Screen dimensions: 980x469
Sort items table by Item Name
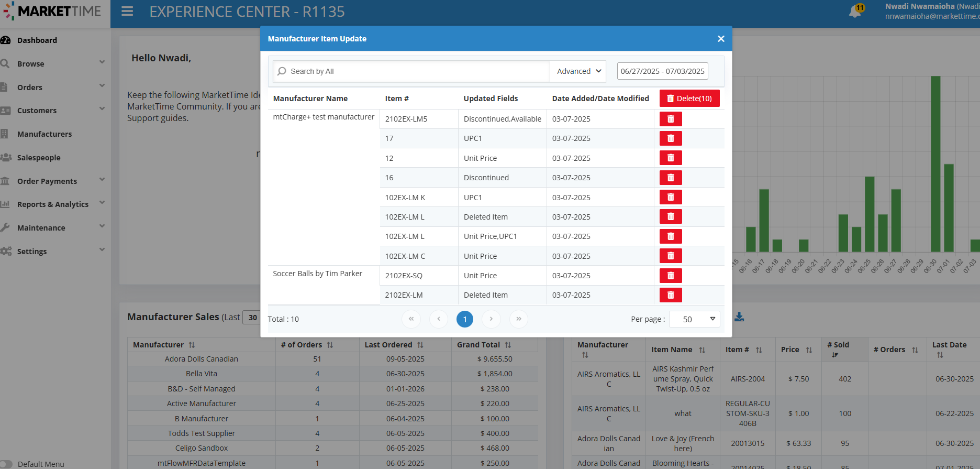tap(702, 350)
